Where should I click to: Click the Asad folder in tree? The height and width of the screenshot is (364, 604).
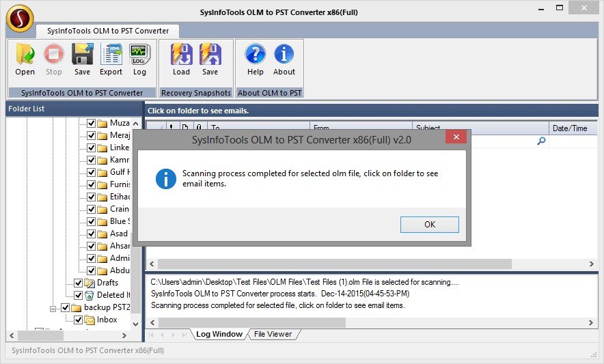point(118,234)
